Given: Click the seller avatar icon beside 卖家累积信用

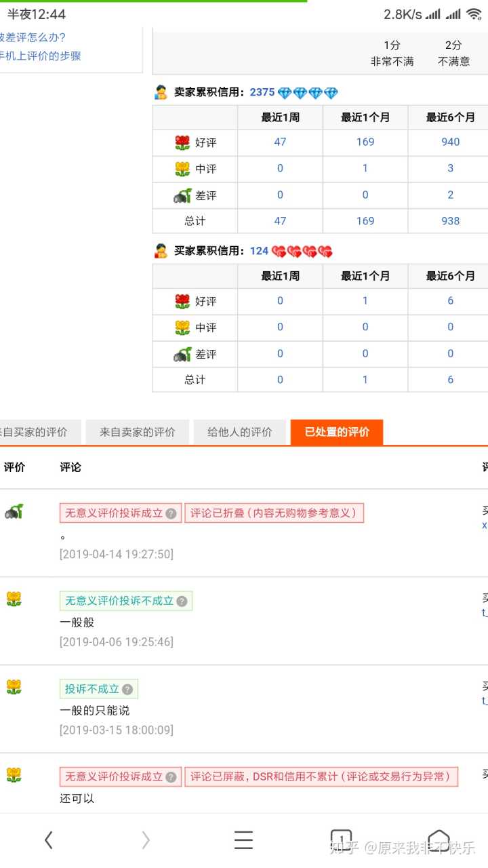Looking at the screenshot, I should 161,93.
